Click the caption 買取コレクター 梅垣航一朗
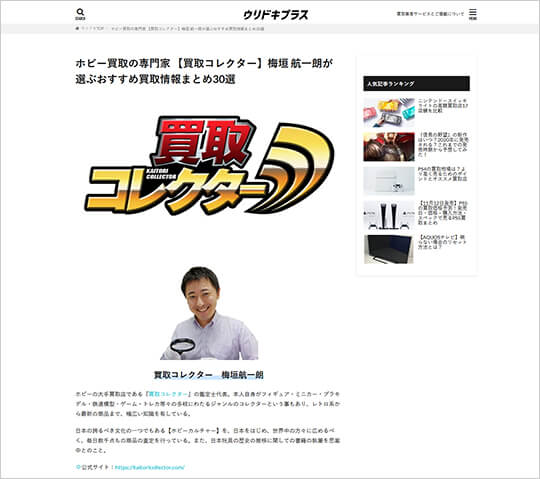The width and height of the screenshot is (540, 479). coord(209,375)
